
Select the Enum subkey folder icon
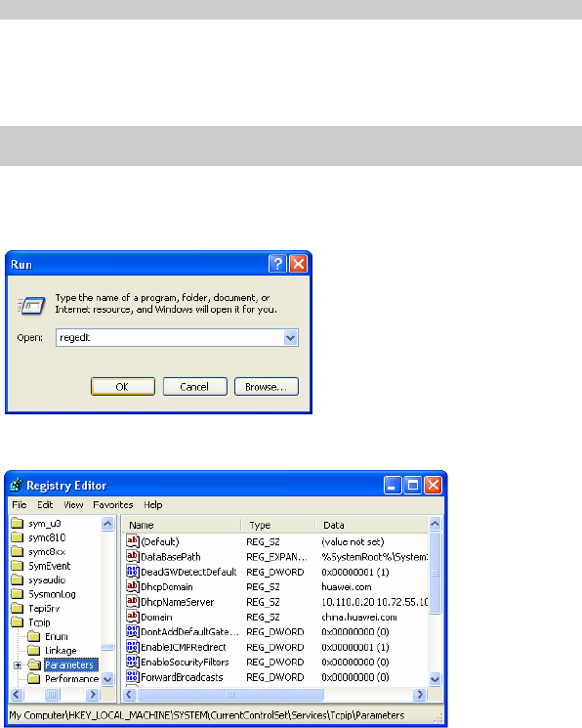point(33,636)
